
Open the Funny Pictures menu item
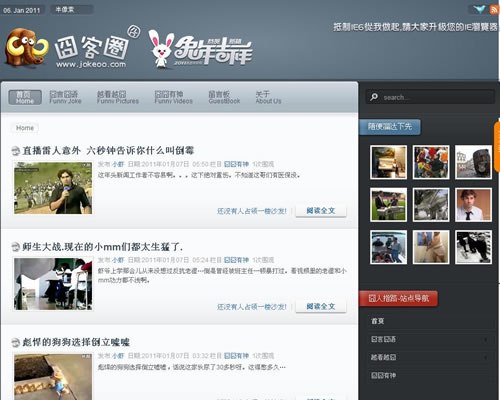click(118, 97)
